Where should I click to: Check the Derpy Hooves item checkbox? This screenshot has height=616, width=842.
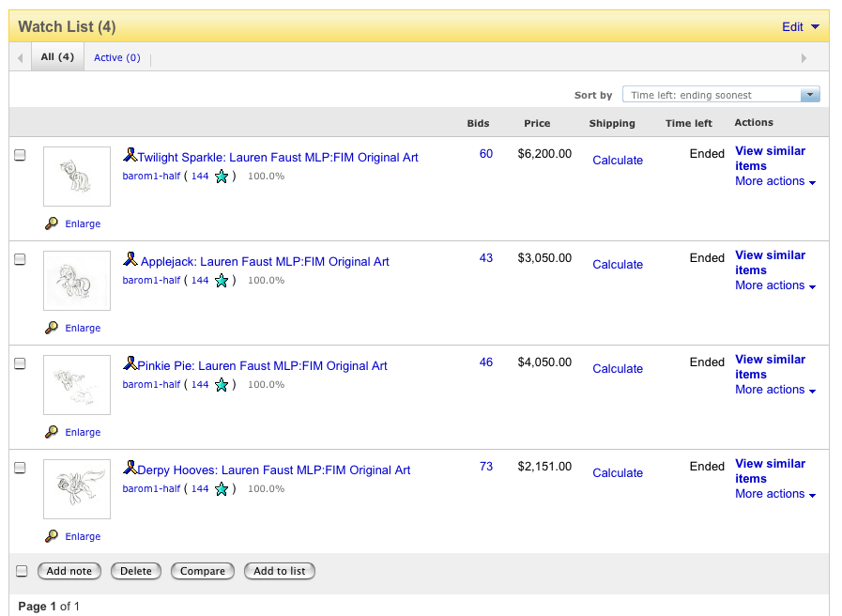[x=20, y=468]
